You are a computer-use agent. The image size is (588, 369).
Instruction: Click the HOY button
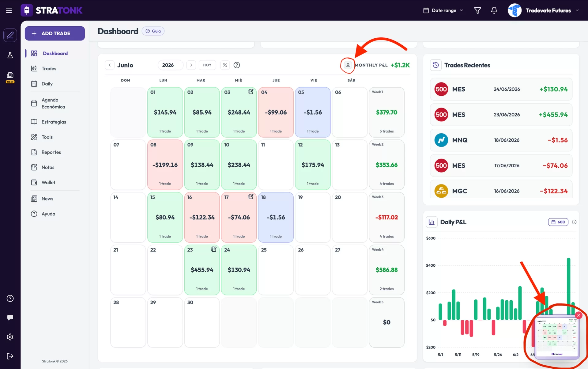pos(207,65)
